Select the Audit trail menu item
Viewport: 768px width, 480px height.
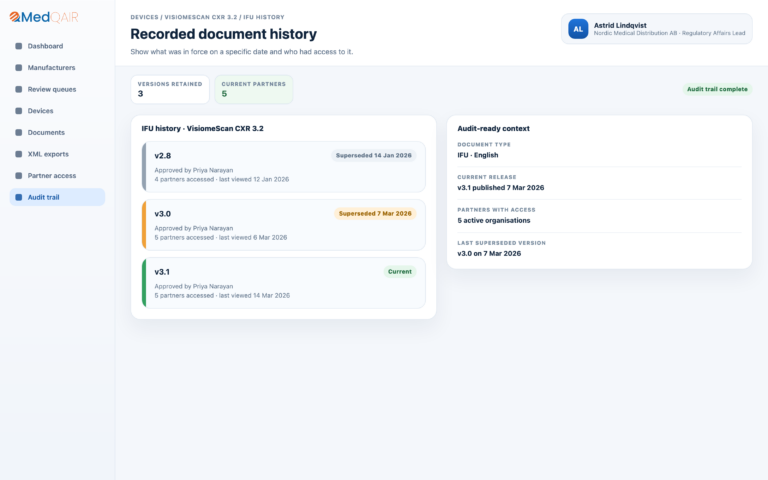57,197
